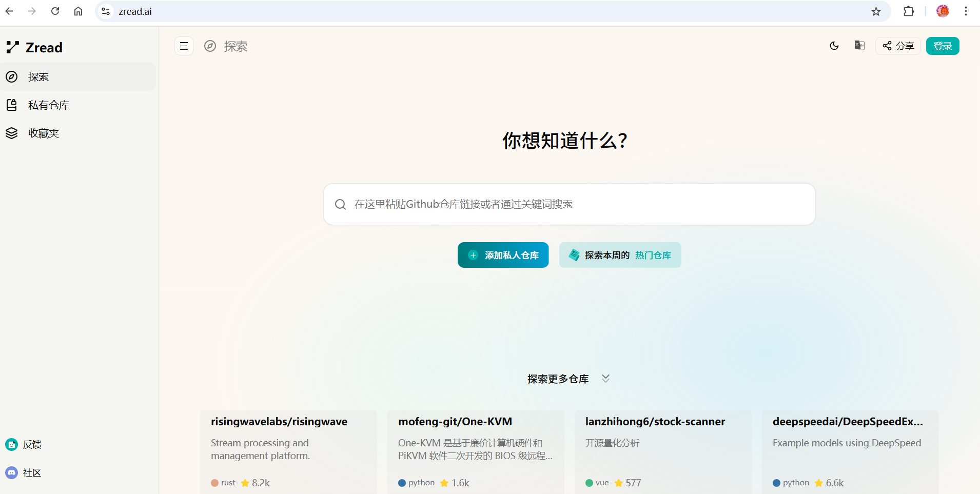Bookmark this page with star icon
The width and height of the screenshot is (980, 494).
click(876, 11)
